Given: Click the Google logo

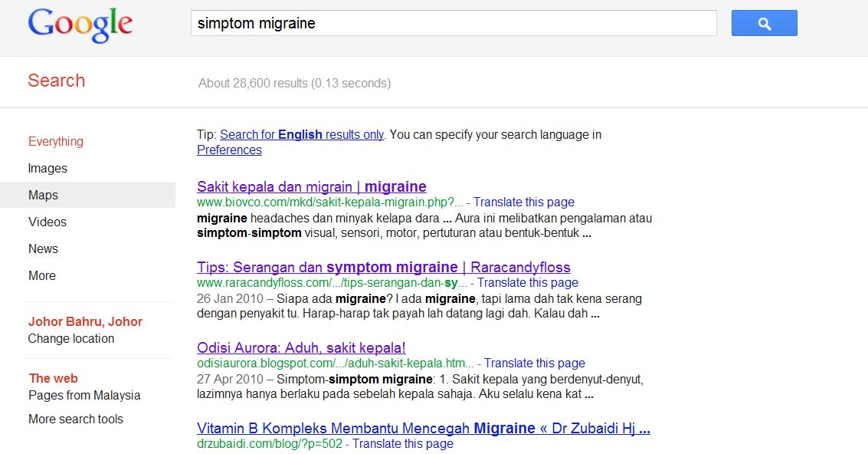Looking at the screenshot, I should [80, 25].
